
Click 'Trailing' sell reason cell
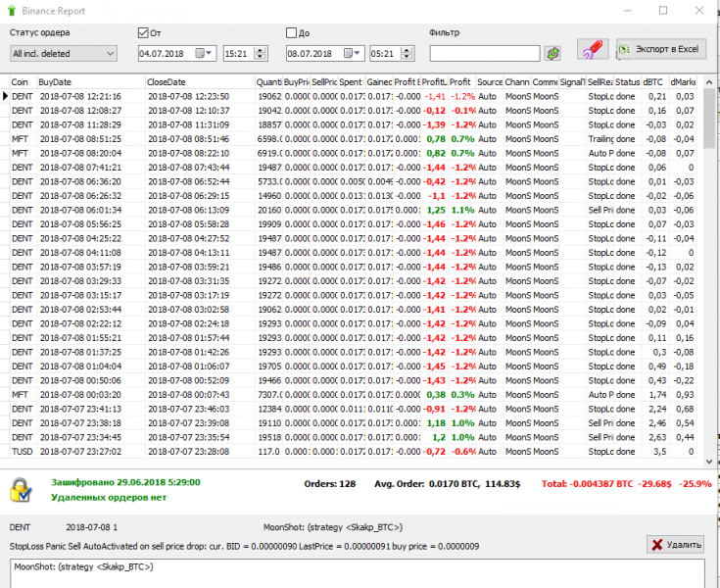pyautogui.click(x=600, y=139)
